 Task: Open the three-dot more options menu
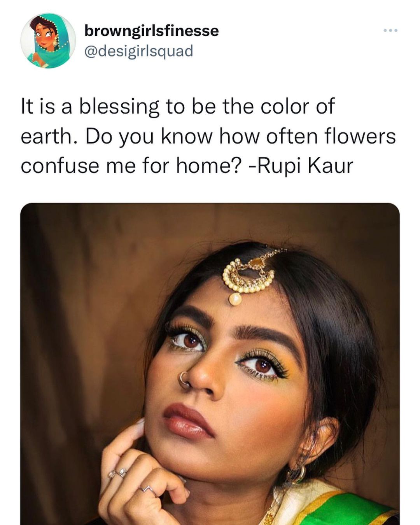click(x=390, y=30)
